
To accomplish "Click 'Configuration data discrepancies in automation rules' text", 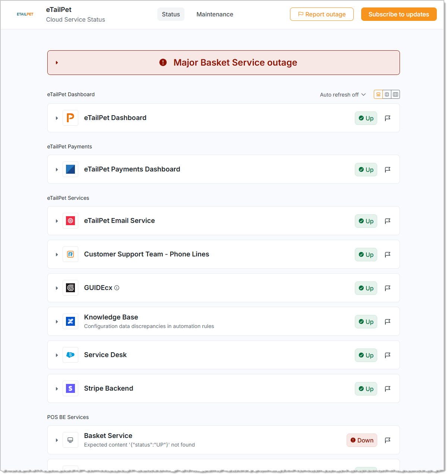I will (149, 326).
